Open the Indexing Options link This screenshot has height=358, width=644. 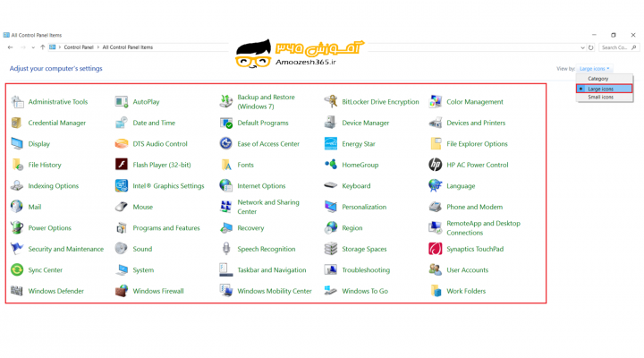click(x=53, y=186)
